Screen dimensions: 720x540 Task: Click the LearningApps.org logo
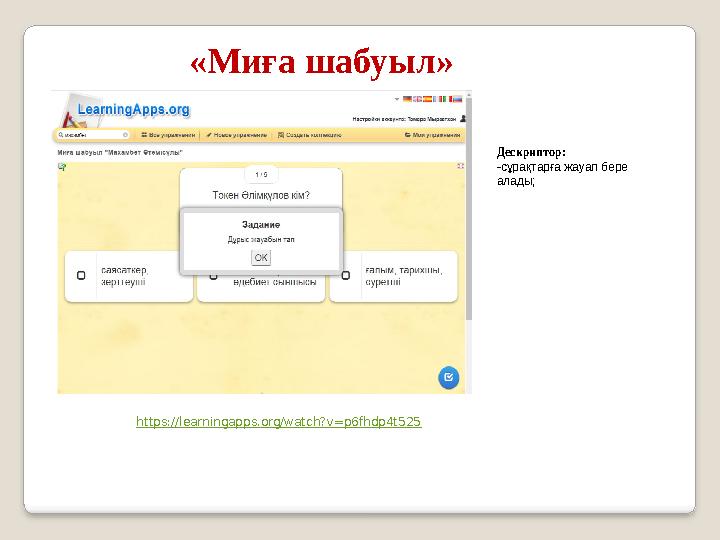pos(133,109)
